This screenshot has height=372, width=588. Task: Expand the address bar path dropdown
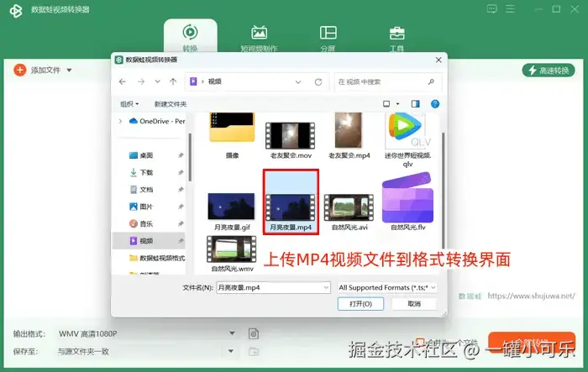click(298, 81)
